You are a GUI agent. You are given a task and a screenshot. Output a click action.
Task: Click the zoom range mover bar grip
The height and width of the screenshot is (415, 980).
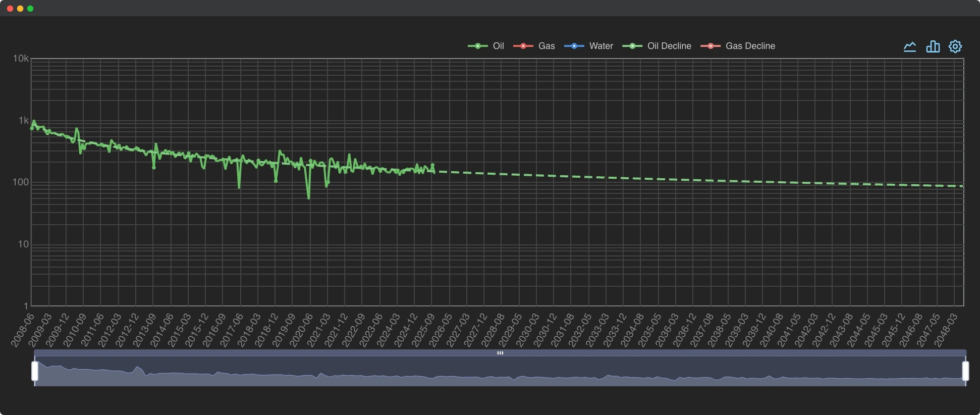point(500,353)
